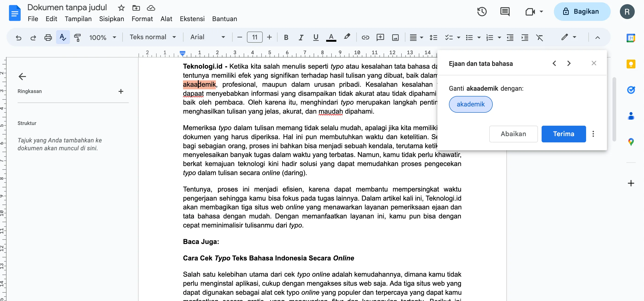The width and height of the screenshot is (644, 301).
Task: Click the font size input field
Action: coord(254,37)
